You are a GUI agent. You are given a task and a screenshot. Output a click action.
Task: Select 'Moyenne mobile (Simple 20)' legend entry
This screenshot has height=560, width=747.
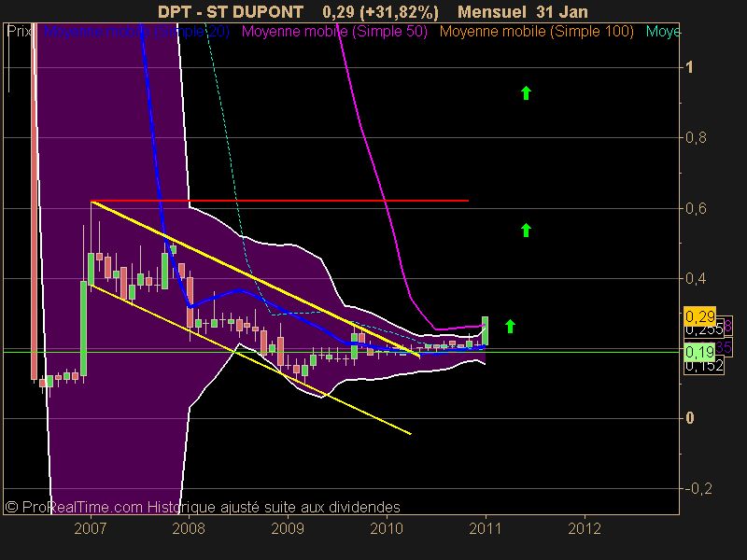(x=136, y=32)
